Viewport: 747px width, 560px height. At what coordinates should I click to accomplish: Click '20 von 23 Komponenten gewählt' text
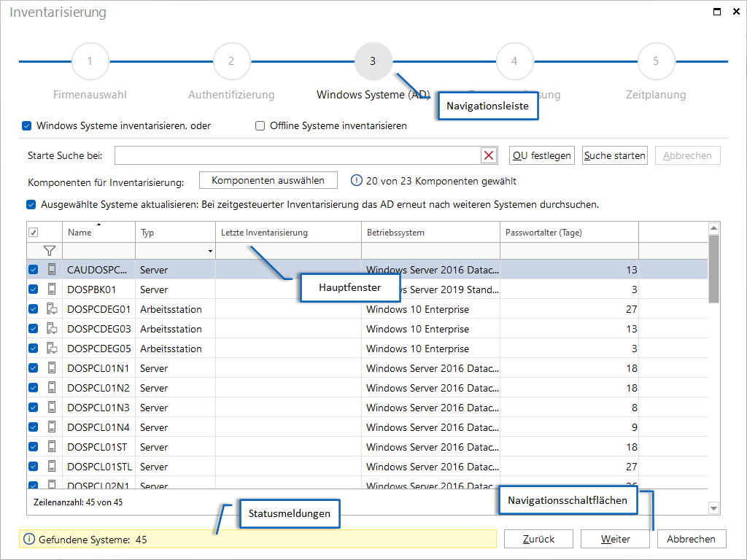[441, 181]
